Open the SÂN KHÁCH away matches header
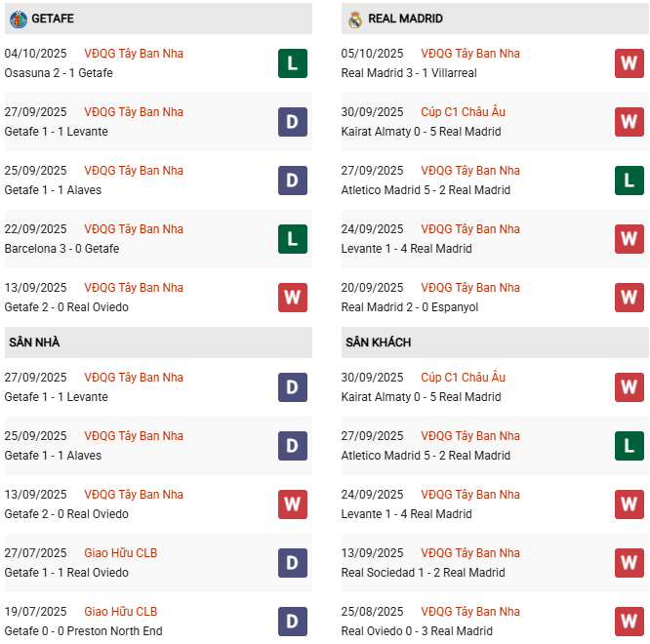650x644 pixels. [378, 342]
